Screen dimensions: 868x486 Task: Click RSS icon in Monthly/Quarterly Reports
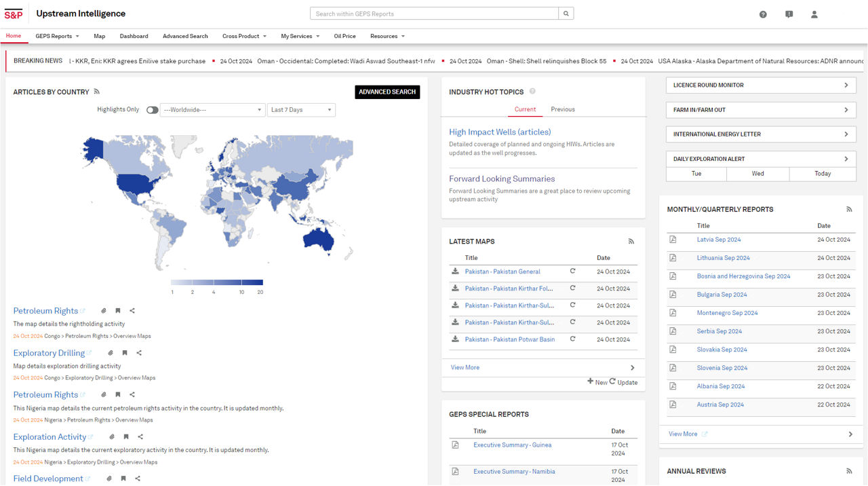click(x=849, y=210)
